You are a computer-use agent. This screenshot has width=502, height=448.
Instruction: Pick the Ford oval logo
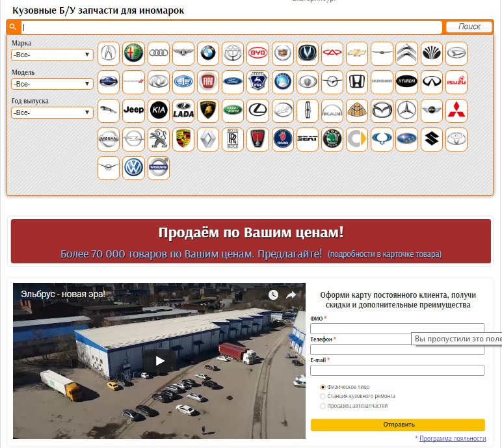tap(233, 82)
